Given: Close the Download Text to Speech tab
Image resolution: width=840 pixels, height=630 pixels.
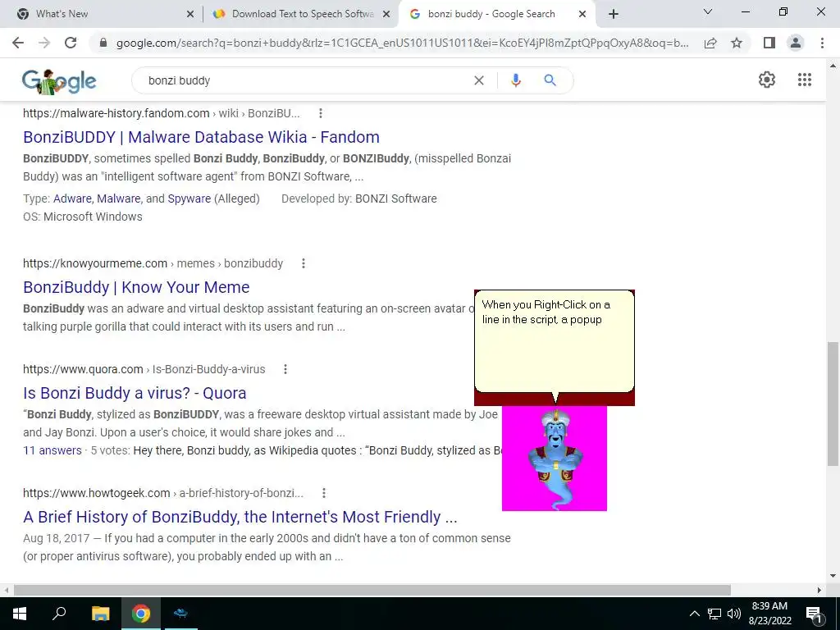Looking at the screenshot, I should 386,15.
